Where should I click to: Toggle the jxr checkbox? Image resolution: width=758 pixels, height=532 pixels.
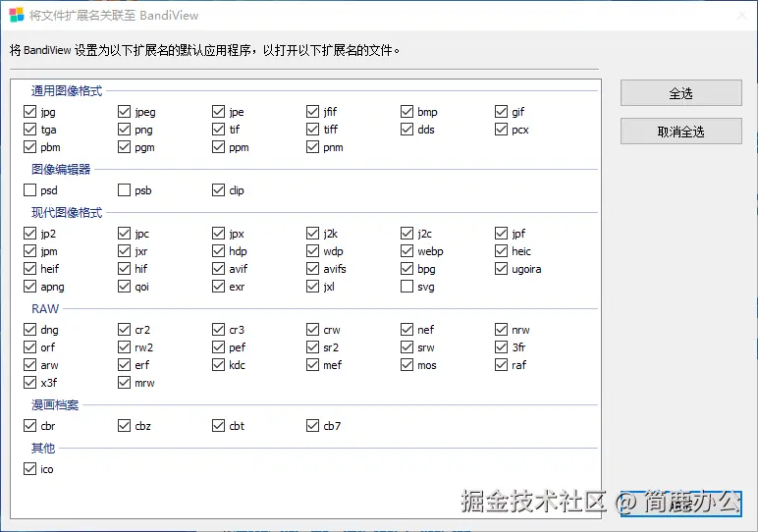[x=125, y=251]
